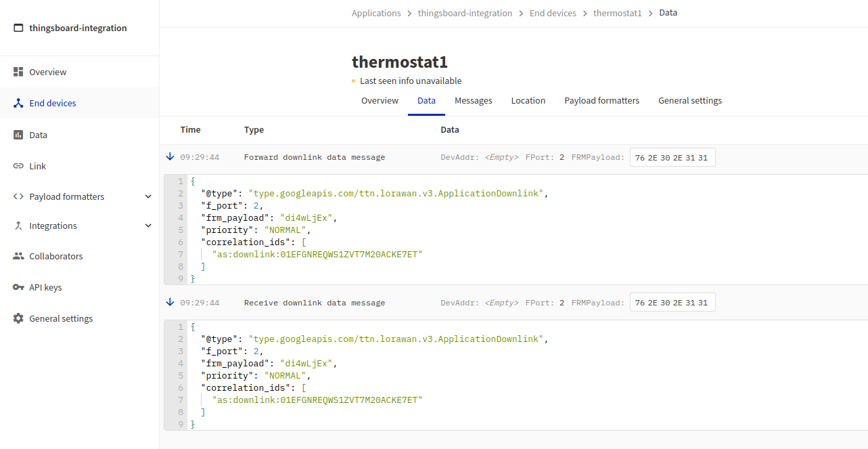This screenshot has width=868, height=449.
Task: Open the Location tab
Action: (x=528, y=100)
